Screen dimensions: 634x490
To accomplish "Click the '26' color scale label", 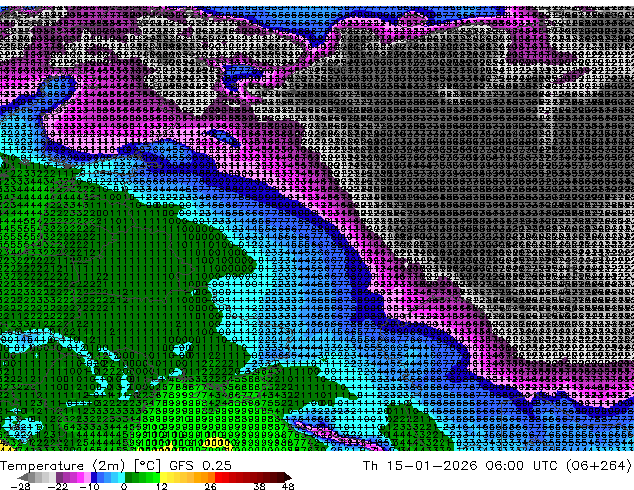I will tap(210, 486).
